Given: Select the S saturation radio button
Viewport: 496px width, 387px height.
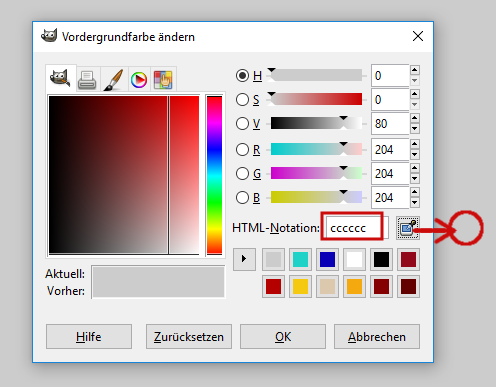Looking at the screenshot, I should pos(242,100).
